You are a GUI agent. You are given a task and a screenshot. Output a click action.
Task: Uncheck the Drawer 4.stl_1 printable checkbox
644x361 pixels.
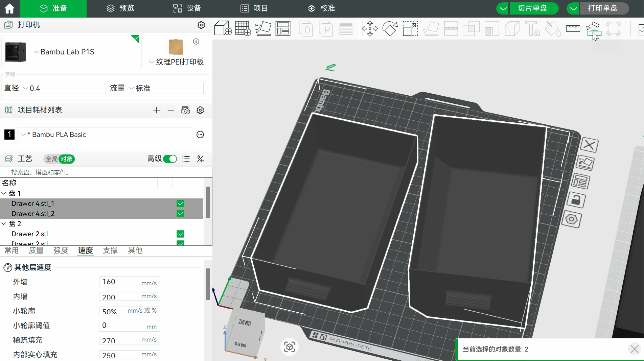[180, 203]
